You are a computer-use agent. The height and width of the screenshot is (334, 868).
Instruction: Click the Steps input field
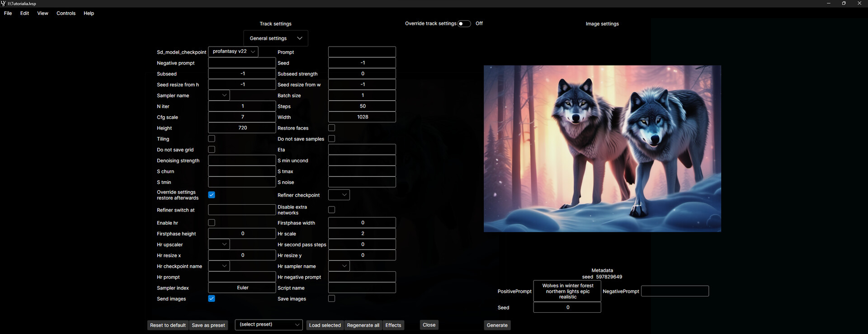362,106
